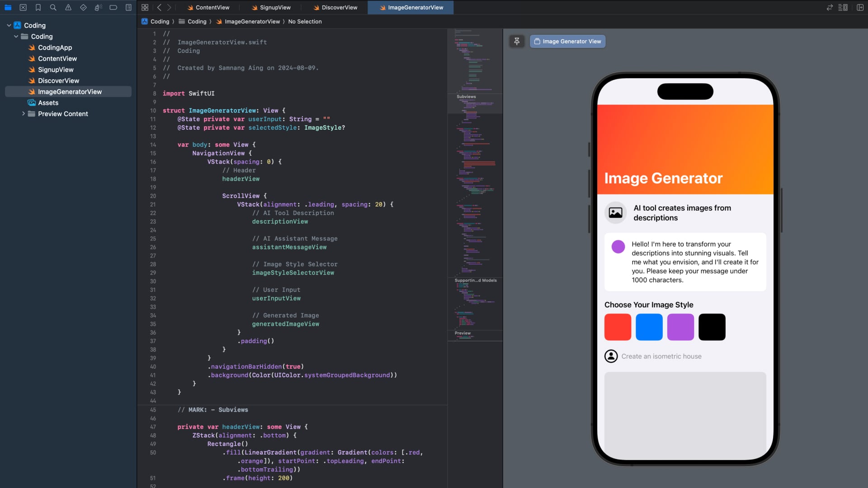This screenshot has width=868, height=488.
Task: Open the related items grid menu
Action: [145, 7]
